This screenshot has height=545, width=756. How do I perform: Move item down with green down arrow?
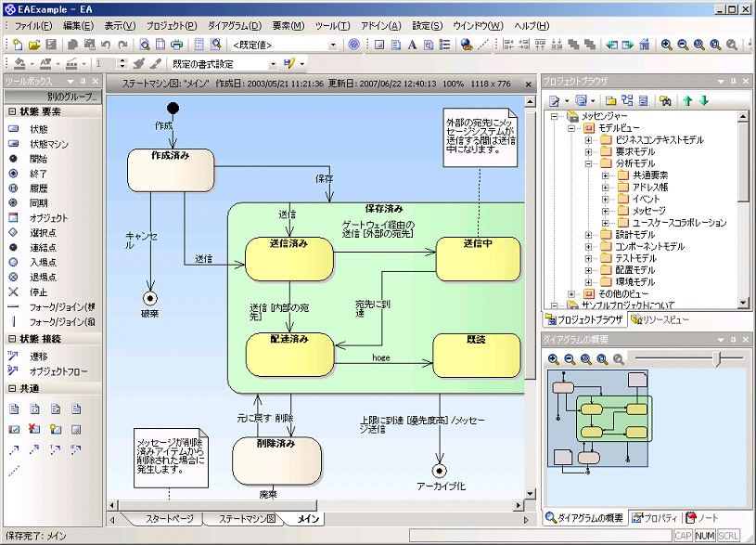[704, 100]
